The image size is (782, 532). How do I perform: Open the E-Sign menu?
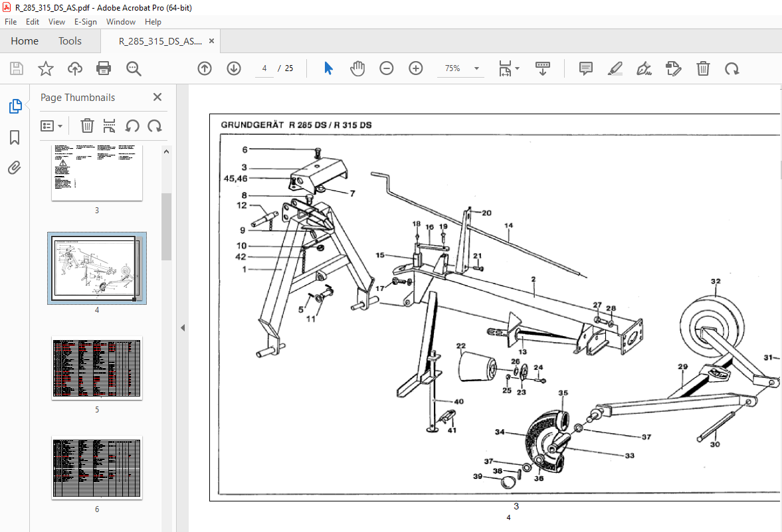pos(85,22)
